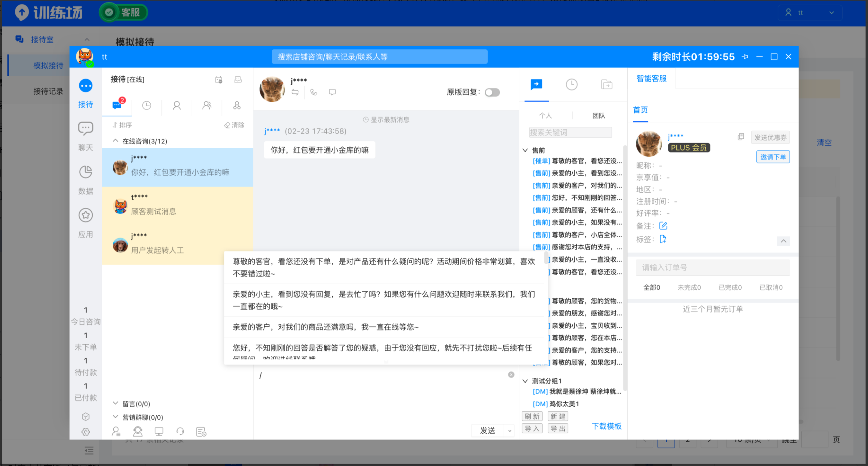Open conversation 用户发起转人工
The width and height of the screenshot is (868, 466).
pyautogui.click(x=177, y=245)
